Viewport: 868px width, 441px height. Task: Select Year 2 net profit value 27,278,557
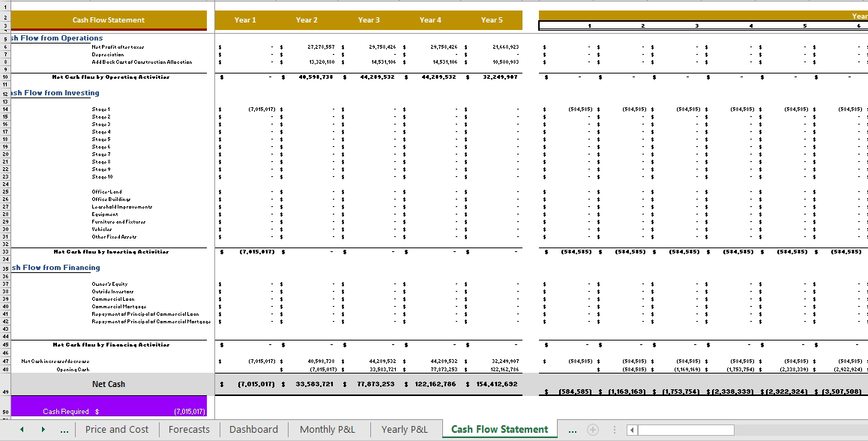(x=321, y=47)
